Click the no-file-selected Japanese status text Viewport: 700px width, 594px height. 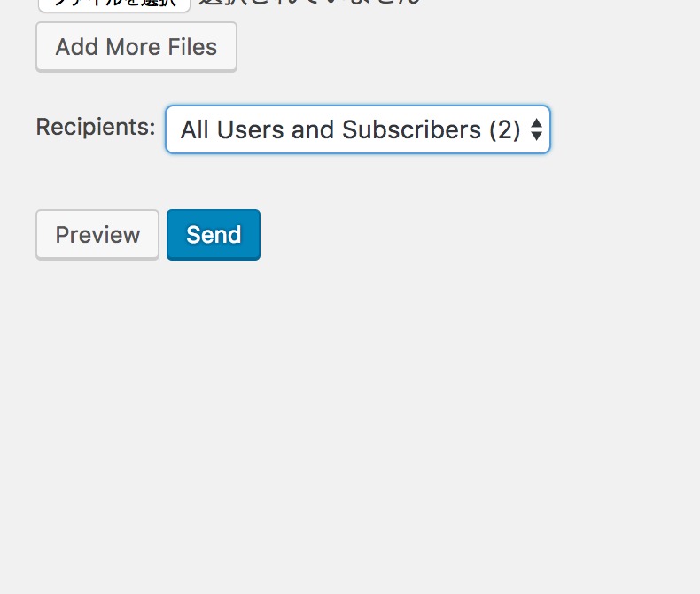click(x=310, y=3)
